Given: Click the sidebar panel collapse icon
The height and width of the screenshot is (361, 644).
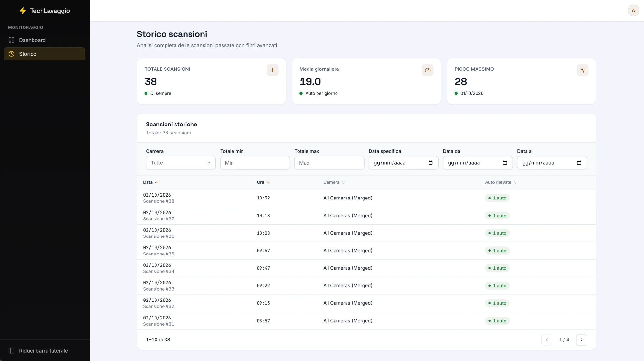Looking at the screenshot, I should [11, 351].
